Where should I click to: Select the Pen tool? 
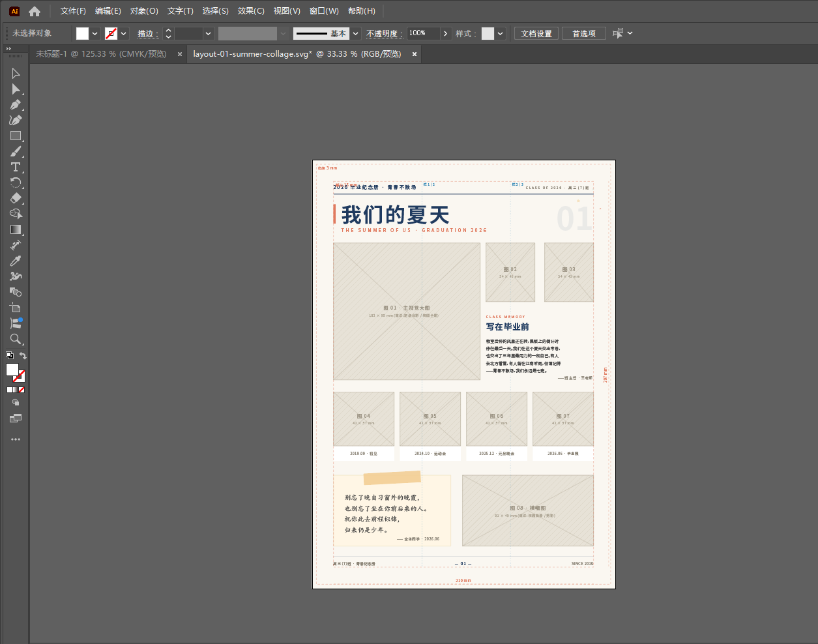(x=16, y=104)
